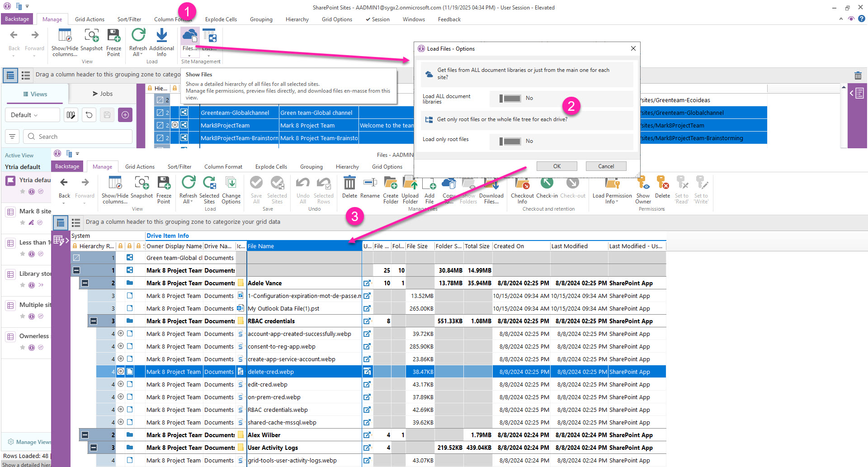Open the Explode Cells ribbon tab

point(221,19)
